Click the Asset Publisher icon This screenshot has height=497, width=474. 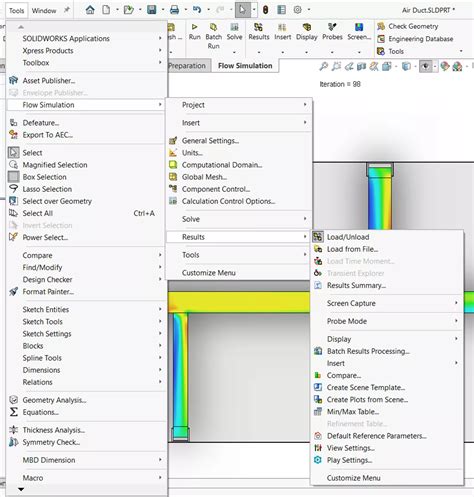13,80
